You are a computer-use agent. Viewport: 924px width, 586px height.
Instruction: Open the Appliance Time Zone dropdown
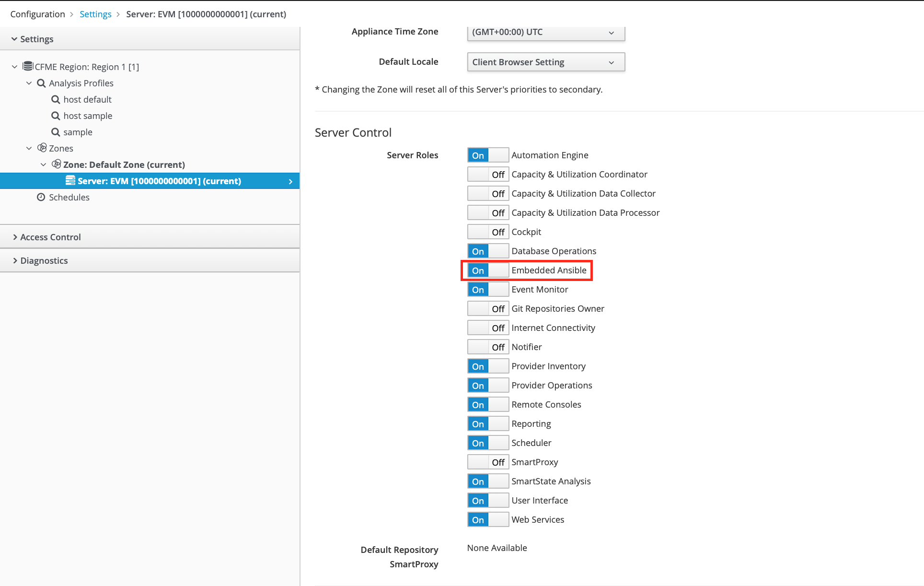point(545,32)
